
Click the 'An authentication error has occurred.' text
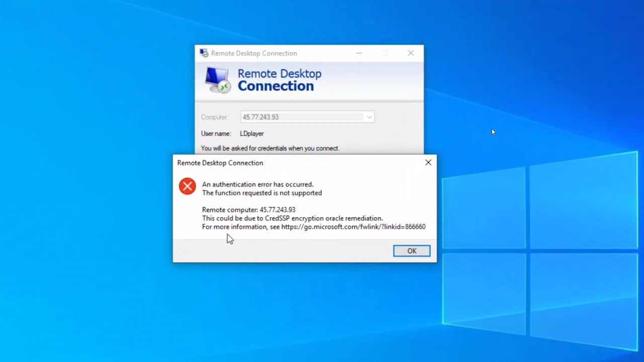click(258, 185)
